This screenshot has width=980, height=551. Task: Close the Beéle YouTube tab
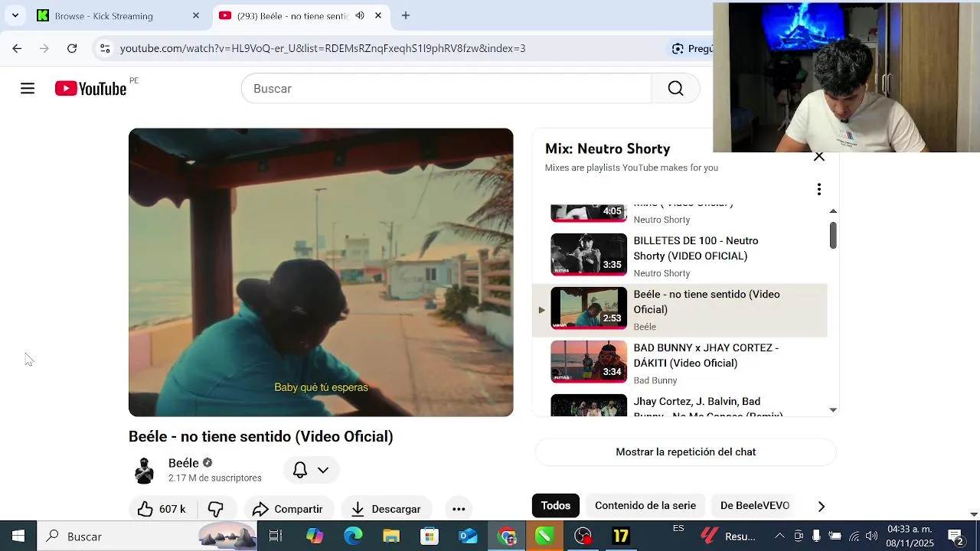[377, 15]
